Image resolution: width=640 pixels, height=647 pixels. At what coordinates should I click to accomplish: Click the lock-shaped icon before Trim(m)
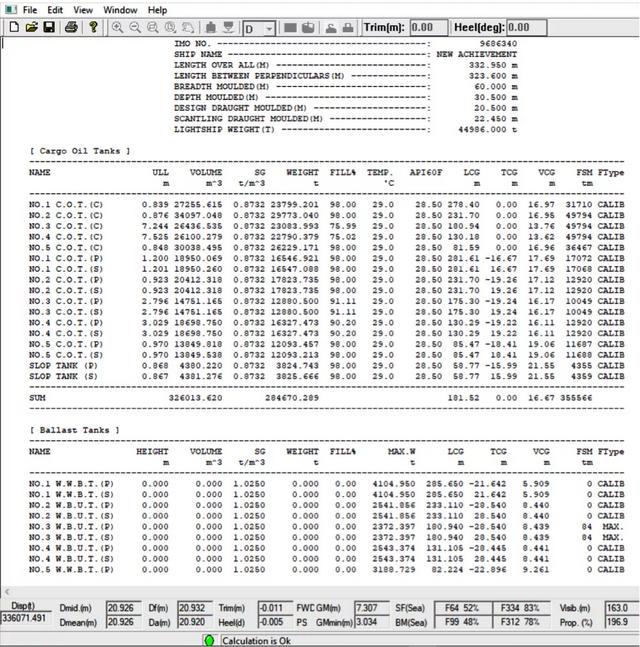pyautogui.click(x=348, y=28)
